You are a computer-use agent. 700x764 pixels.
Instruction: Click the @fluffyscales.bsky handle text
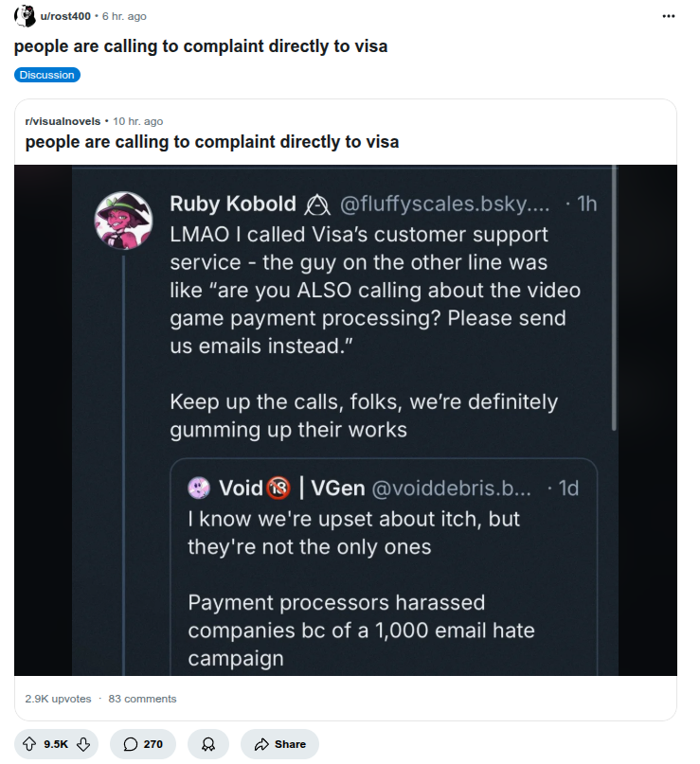tap(444, 204)
